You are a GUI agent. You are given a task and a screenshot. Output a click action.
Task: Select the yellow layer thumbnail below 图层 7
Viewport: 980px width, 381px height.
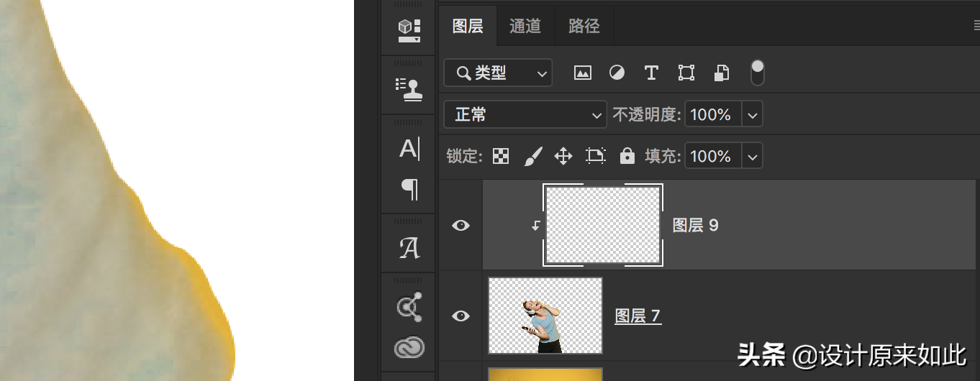[x=545, y=375]
